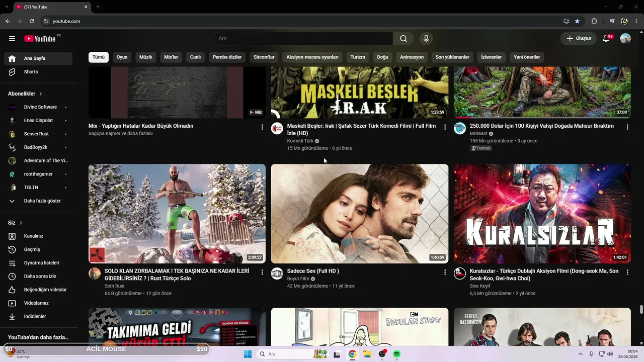The width and height of the screenshot is (644, 362).
Task: Open the notifications bell
Action: click(606, 39)
